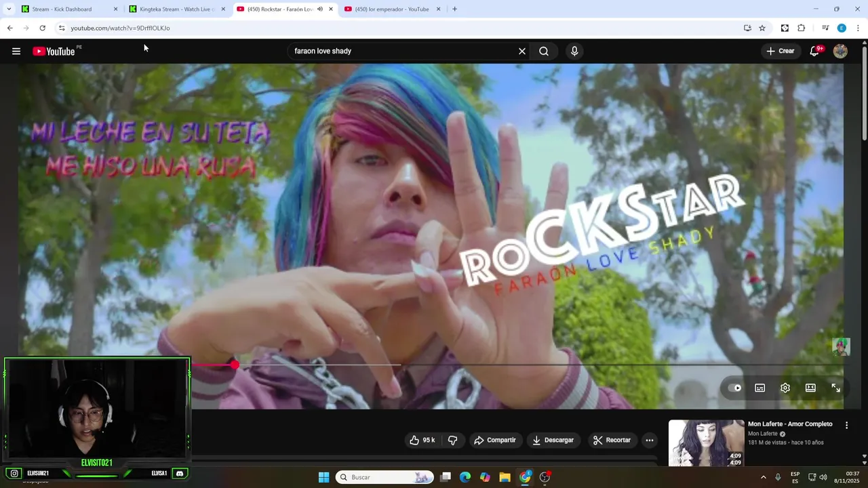Image resolution: width=868 pixels, height=488 pixels.
Task: Open Mon Laferte Amor Completo thumbnail
Action: (706, 443)
